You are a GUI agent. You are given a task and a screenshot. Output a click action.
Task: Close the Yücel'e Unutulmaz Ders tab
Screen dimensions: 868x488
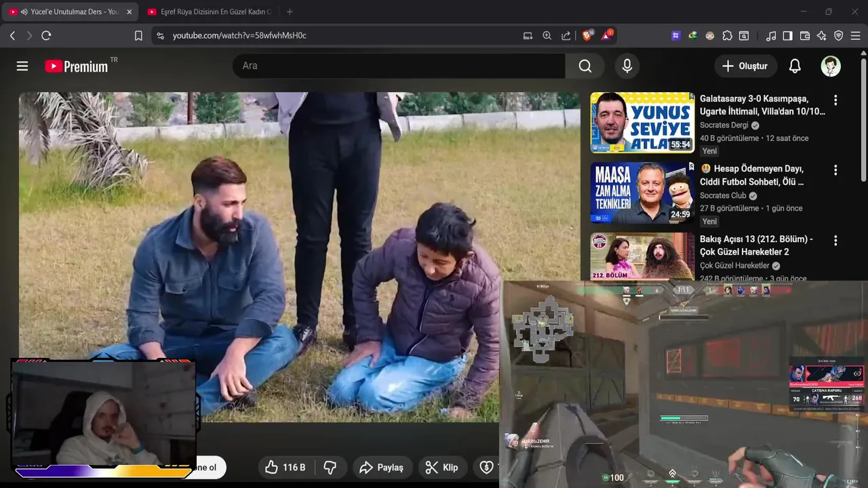(x=130, y=12)
